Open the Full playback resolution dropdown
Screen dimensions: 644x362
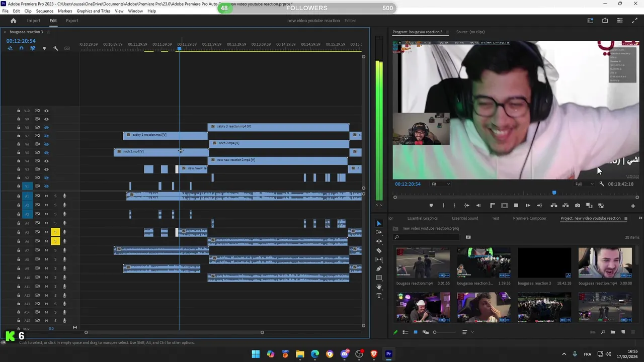pyautogui.click(x=585, y=184)
